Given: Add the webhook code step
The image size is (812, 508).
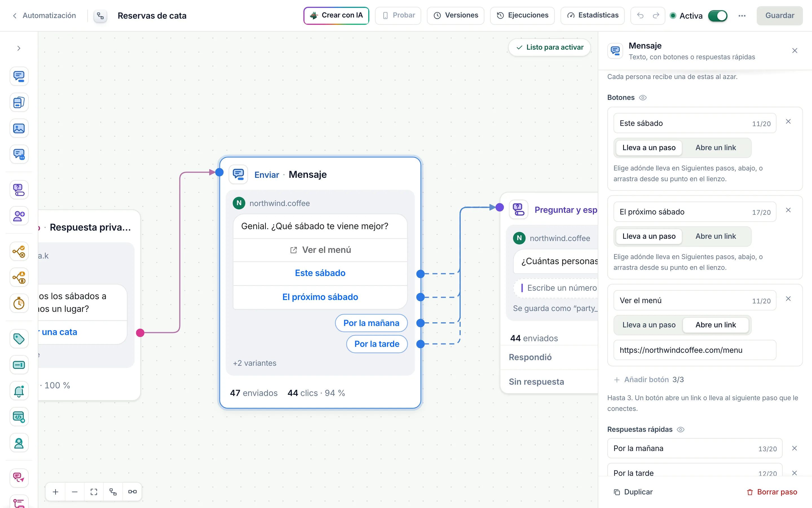Looking at the screenshot, I should [x=19, y=417].
